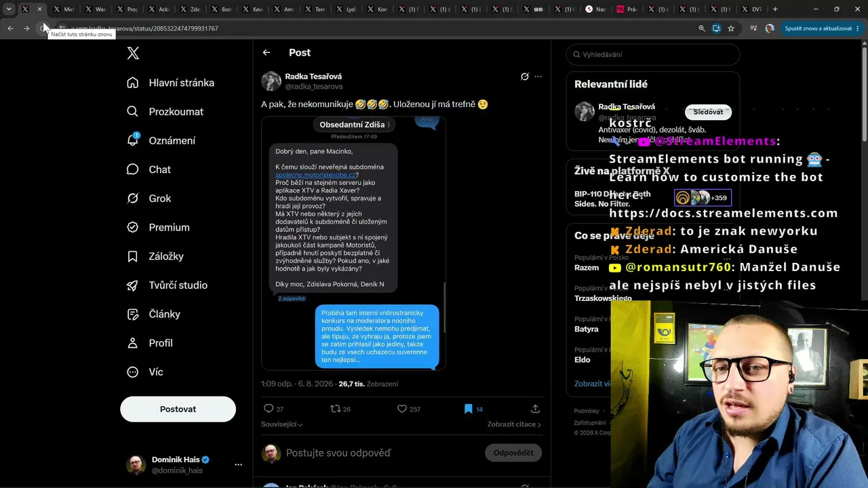The width and height of the screenshot is (868, 488).
Task: Reply to the post via comment icon
Action: click(x=269, y=409)
